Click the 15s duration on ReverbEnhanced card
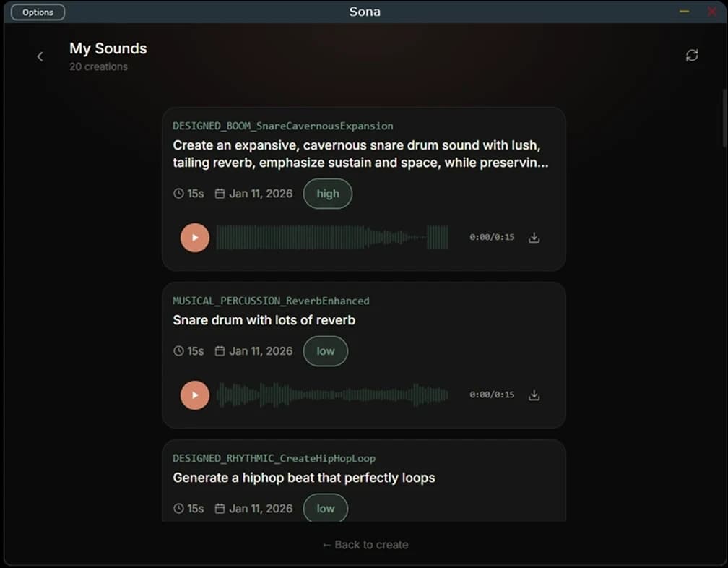Image resolution: width=728 pixels, height=568 pixels. (x=189, y=351)
